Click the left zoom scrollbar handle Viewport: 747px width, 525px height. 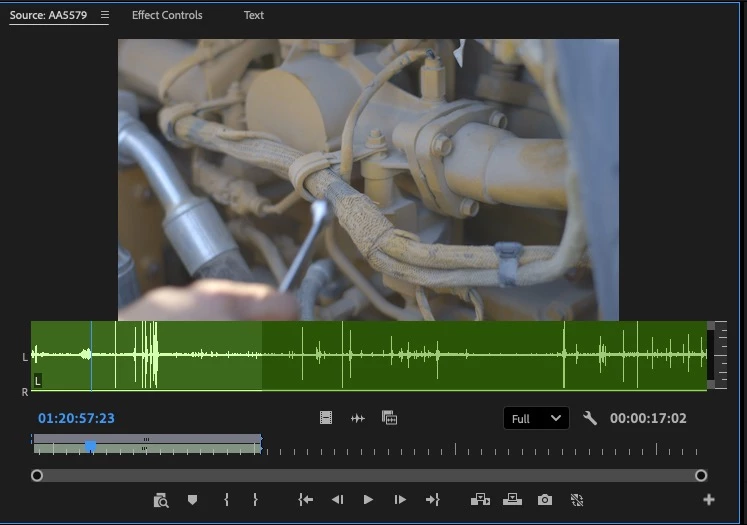(x=37, y=475)
